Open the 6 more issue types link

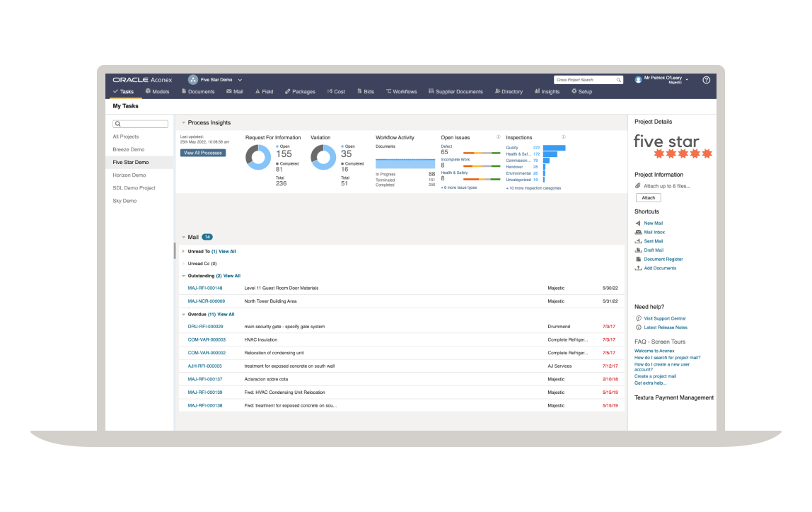point(459,187)
